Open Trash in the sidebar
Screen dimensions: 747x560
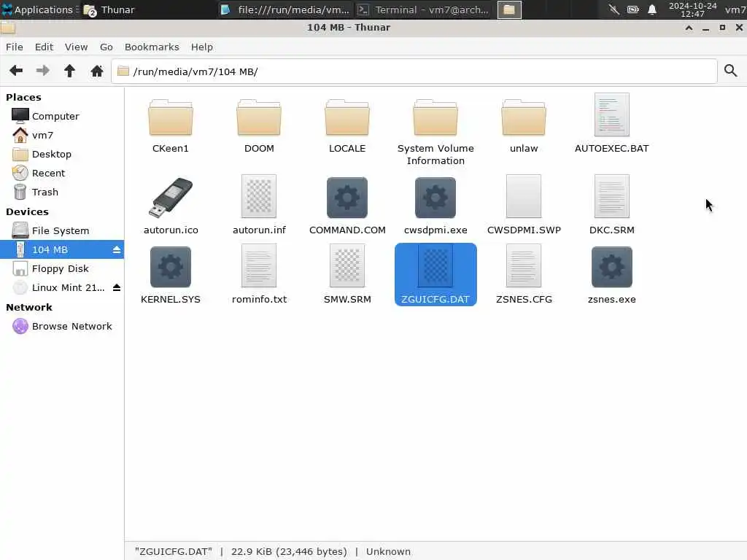coord(62,192)
